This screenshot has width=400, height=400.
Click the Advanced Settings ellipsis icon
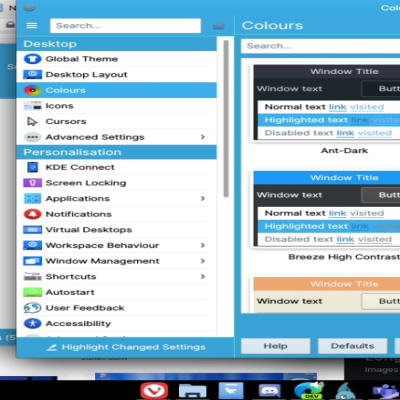tap(32, 137)
